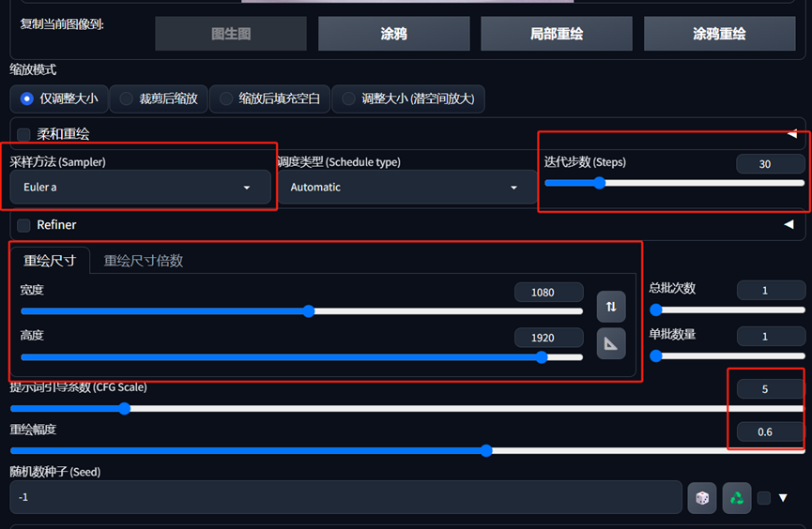Switch to 重绘尺寸倍数 tab
Screen dimensions: 812x529
pos(144,261)
